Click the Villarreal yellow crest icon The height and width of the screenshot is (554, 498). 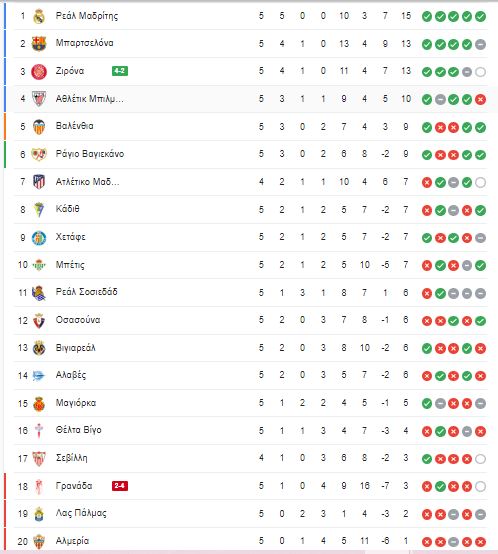[39, 348]
